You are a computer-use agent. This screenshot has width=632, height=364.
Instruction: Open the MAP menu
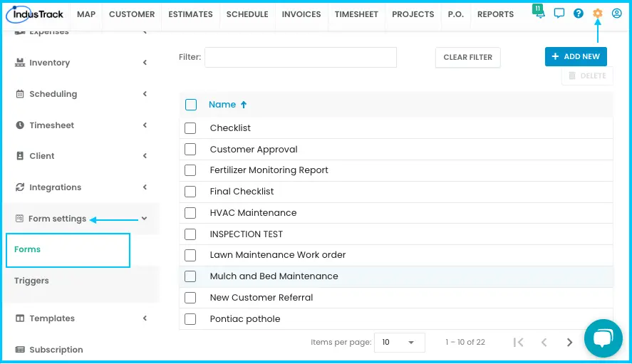(86, 14)
